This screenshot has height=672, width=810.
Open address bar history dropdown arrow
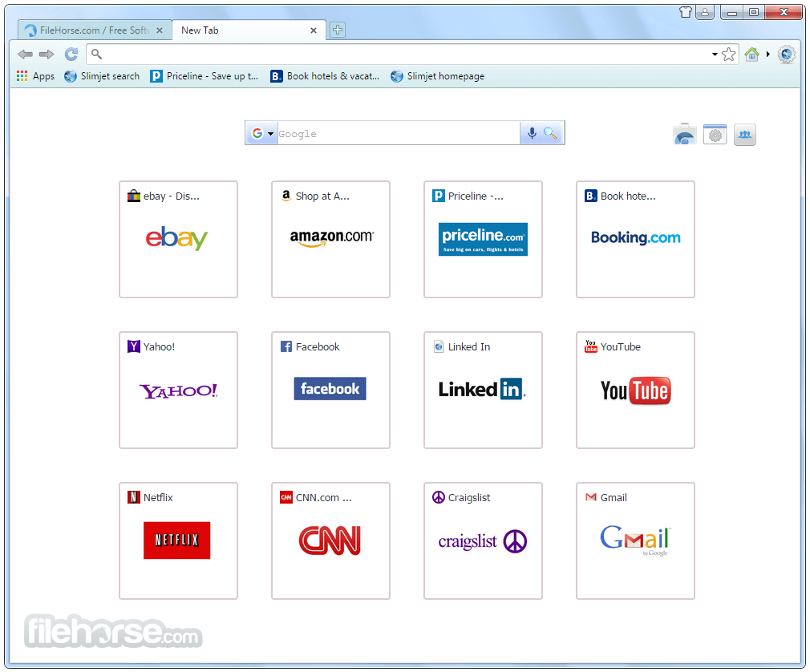coord(715,55)
